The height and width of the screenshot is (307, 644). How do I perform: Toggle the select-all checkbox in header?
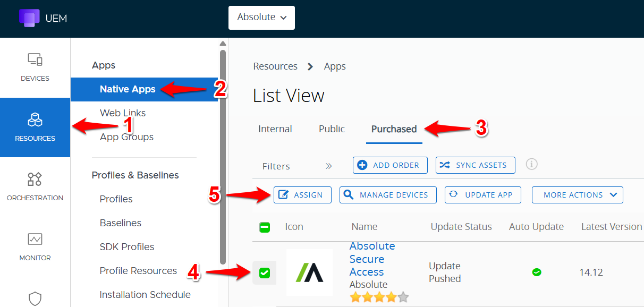pos(265,227)
